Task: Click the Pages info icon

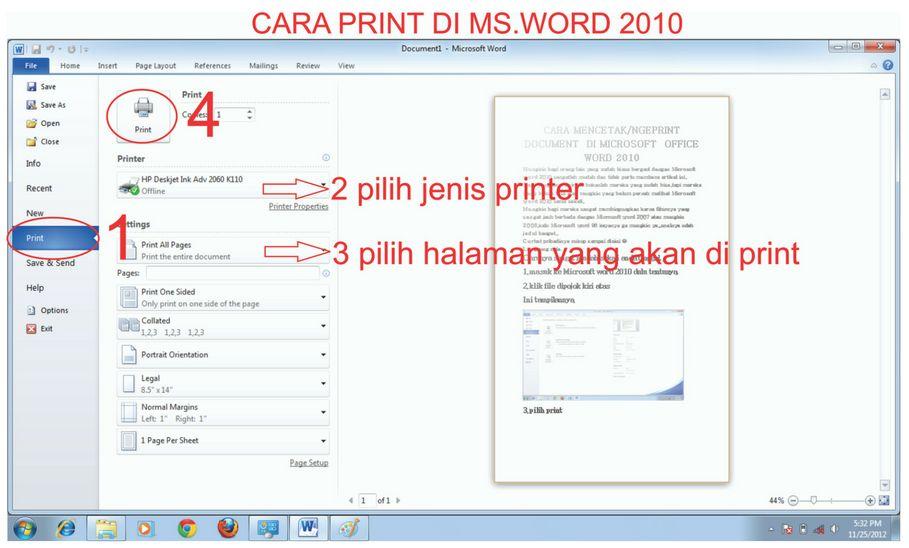Action: [326, 273]
